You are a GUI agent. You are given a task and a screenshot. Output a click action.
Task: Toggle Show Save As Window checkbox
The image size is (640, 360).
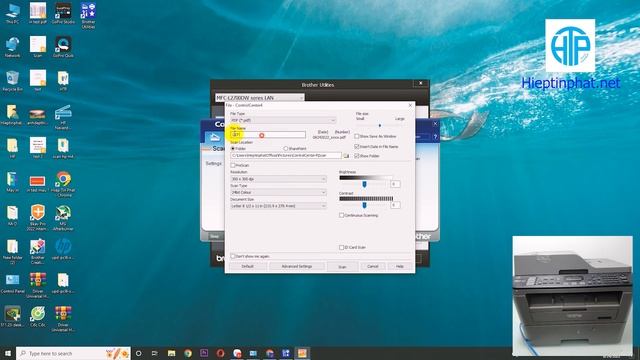pos(357,136)
